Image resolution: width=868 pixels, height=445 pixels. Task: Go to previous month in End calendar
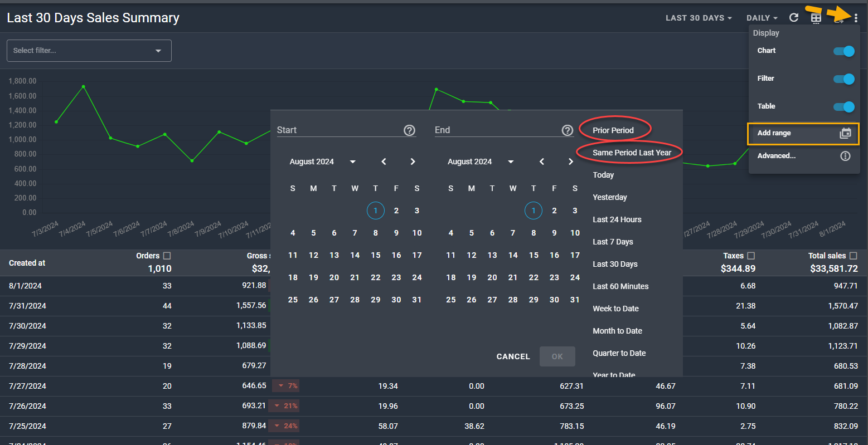(542, 162)
